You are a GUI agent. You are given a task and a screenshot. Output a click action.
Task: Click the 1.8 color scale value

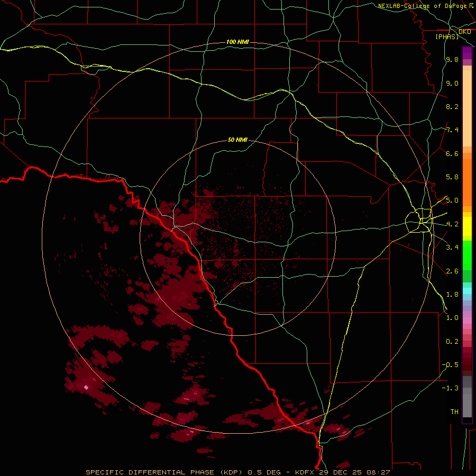452,295
